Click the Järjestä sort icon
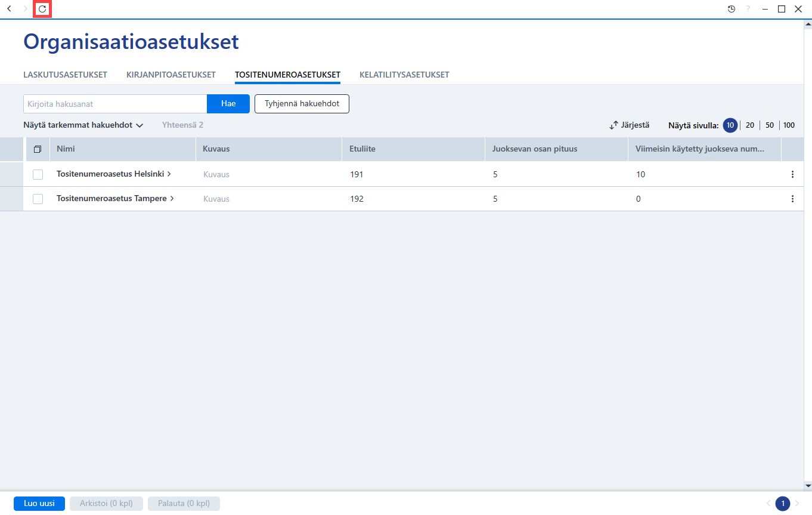Image resolution: width=812 pixels, height=515 pixels. (614, 125)
